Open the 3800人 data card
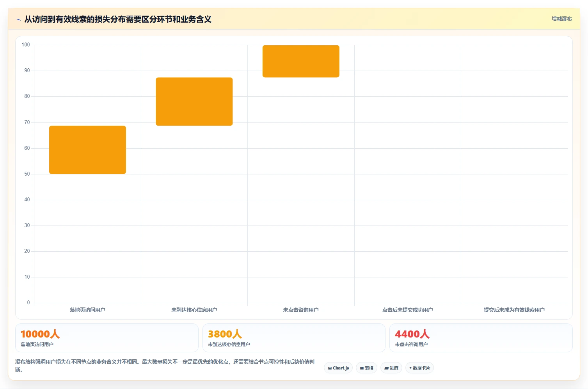588x389 pixels. (x=294, y=338)
